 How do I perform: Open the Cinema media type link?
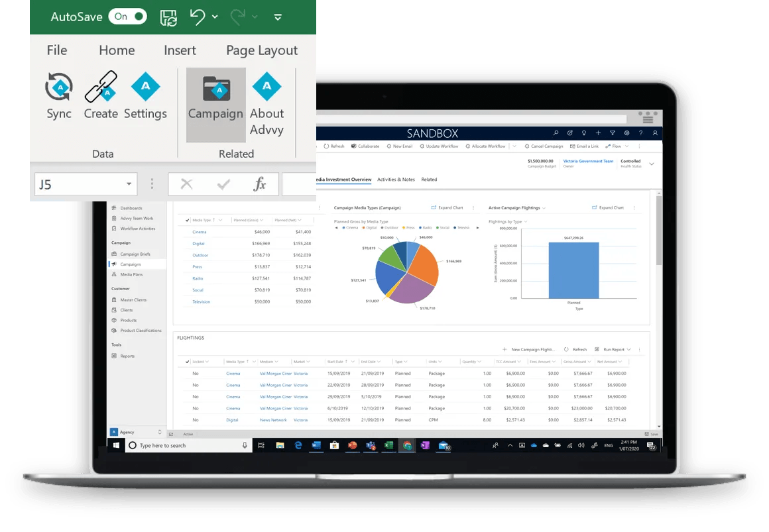pyautogui.click(x=198, y=232)
